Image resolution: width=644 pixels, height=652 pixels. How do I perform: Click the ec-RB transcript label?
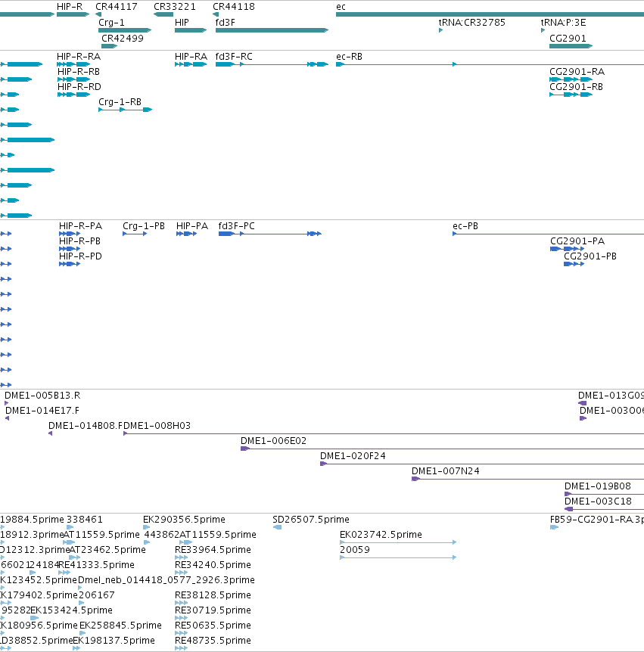349,57
